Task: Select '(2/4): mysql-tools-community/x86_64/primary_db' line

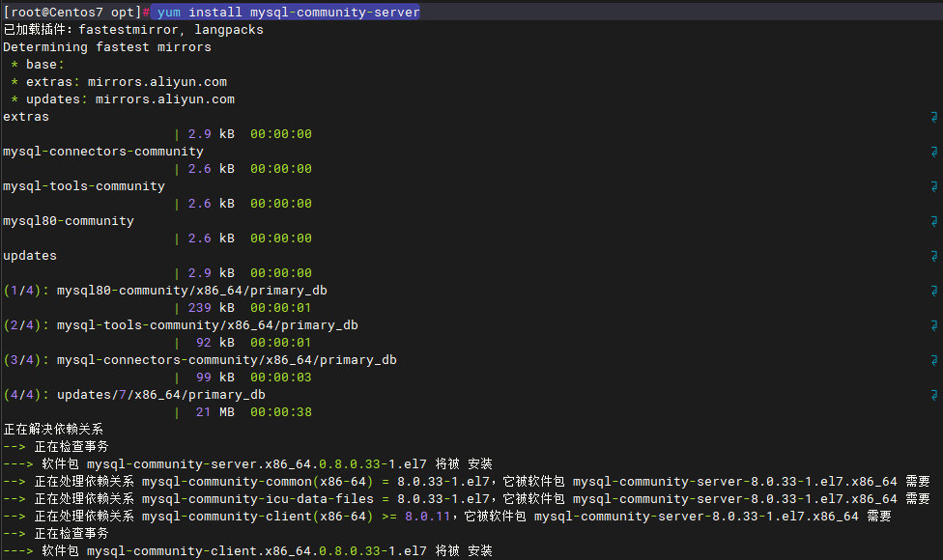Action: point(181,325)
